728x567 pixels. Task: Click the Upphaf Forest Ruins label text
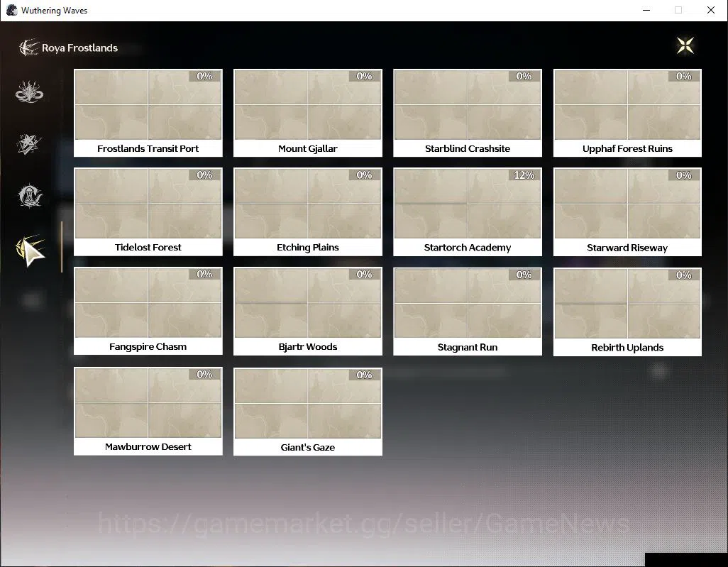coord(627,148)
